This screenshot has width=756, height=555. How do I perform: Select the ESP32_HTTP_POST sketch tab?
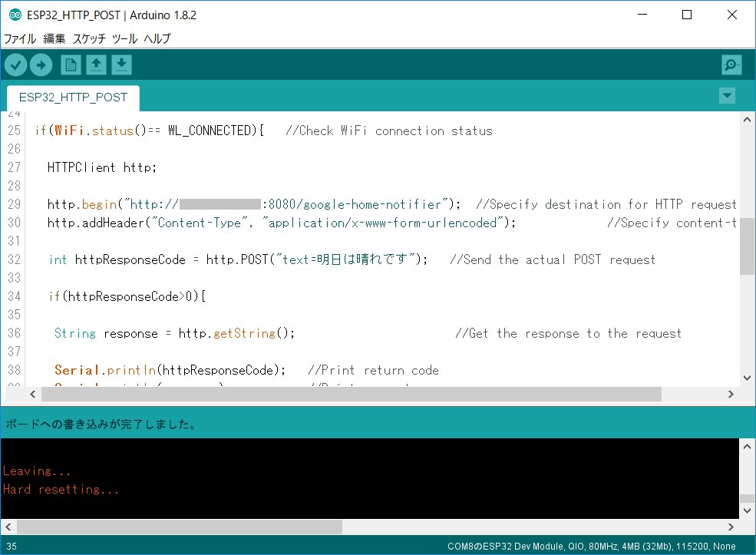tap(73, 97)
